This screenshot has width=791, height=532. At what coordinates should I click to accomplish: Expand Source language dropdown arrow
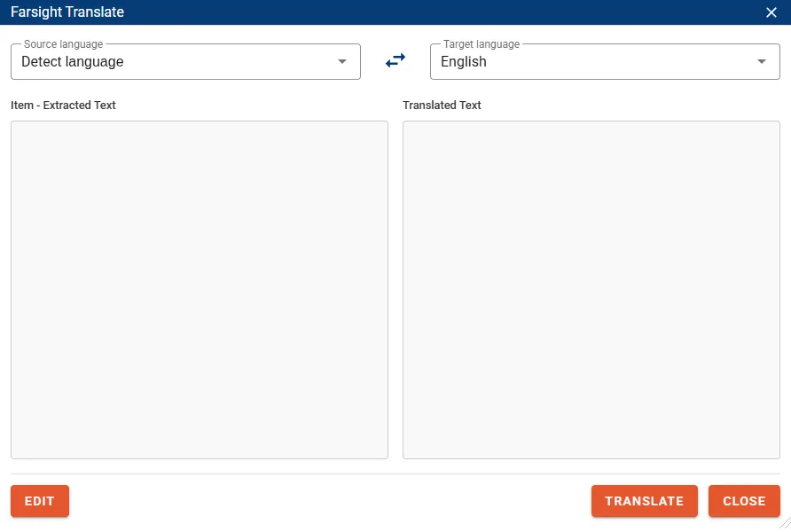pos(342,62)
